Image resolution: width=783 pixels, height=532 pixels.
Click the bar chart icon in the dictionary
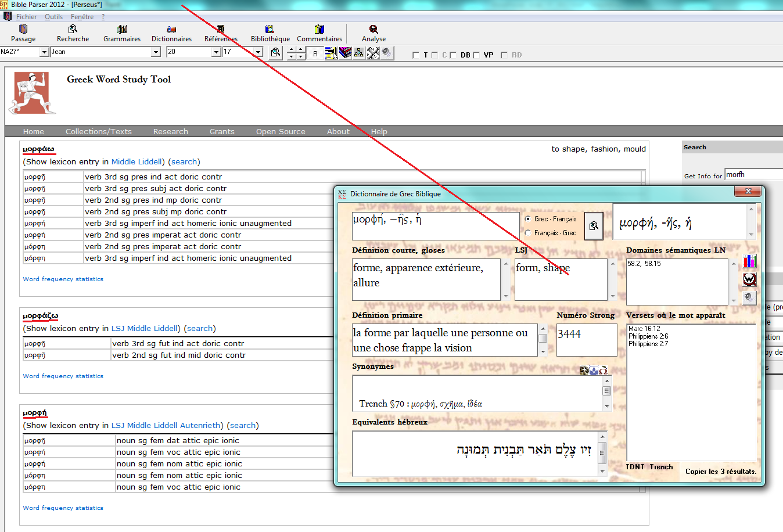[750, 261]
